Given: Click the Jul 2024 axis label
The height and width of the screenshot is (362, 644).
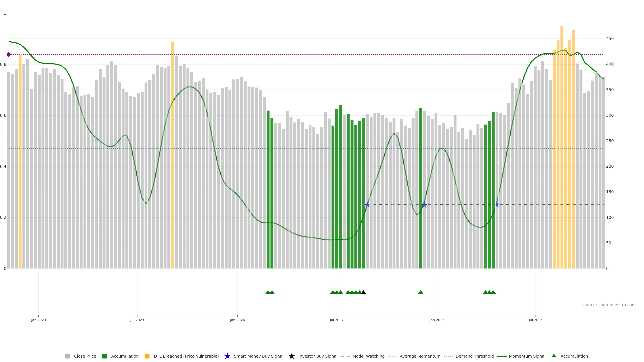Looking at the screenshot, I should [x=336, y=320].
